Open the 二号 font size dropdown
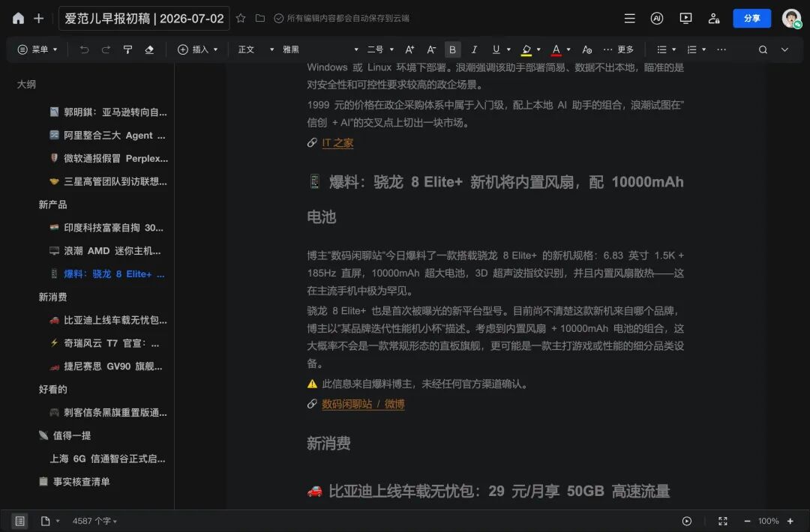The width and height of the screenshot is (810, 532). [380, 49]
